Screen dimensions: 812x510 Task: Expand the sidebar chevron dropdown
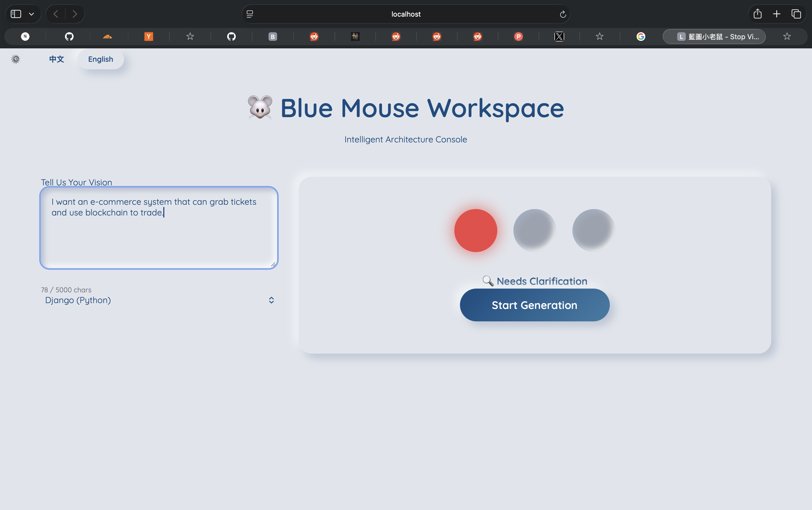[32, 14]
